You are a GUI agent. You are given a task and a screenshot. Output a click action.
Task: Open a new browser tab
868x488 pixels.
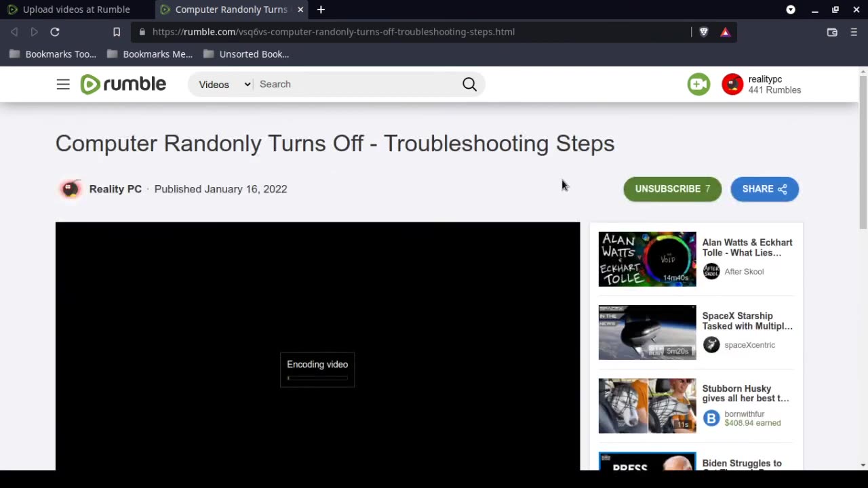(321, 9)
